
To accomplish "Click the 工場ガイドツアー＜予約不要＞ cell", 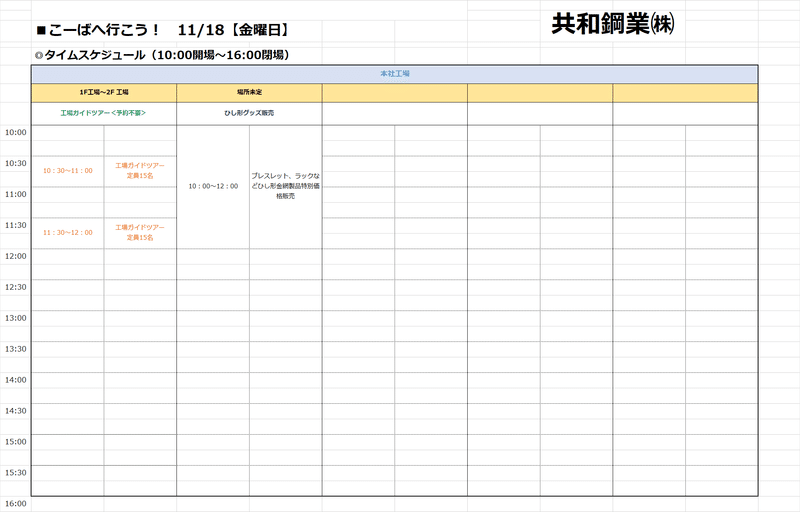I will [104, 113].
